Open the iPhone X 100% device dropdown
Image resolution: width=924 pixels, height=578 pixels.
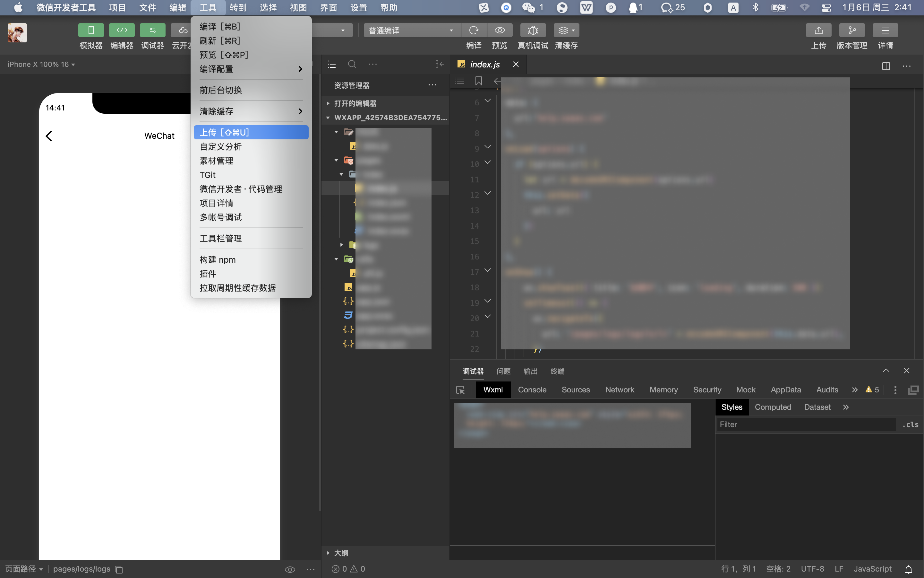pyautogui.click(x=41, y=64)
